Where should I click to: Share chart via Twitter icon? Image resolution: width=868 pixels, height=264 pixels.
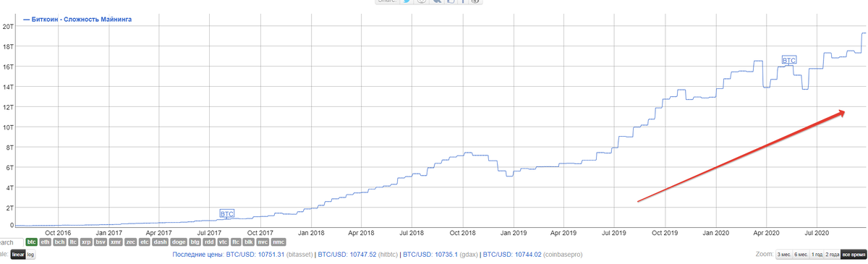click(407, 1)
